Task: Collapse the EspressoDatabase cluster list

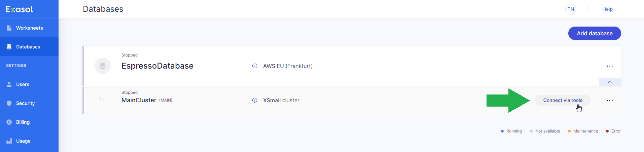Action: click(x=610, y=82)
